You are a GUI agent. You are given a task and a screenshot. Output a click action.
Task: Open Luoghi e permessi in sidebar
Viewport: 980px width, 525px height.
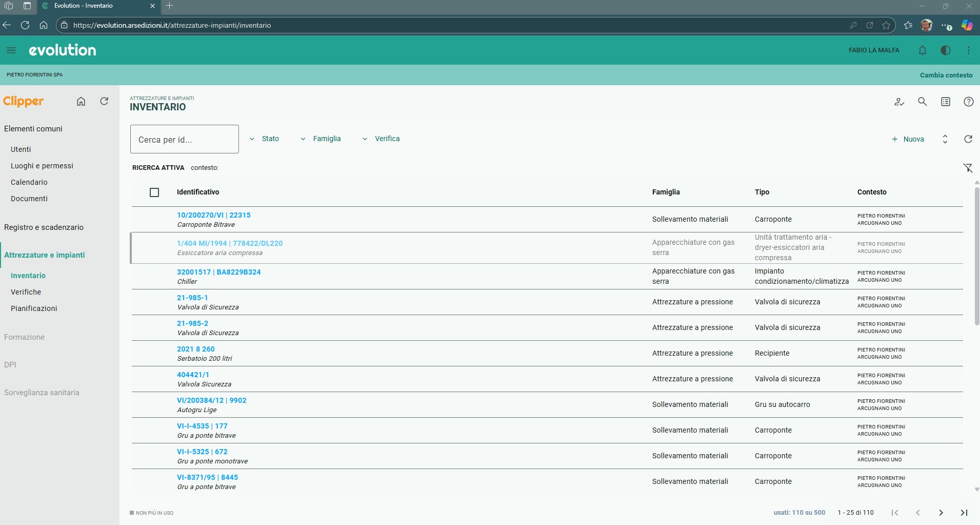42,166
